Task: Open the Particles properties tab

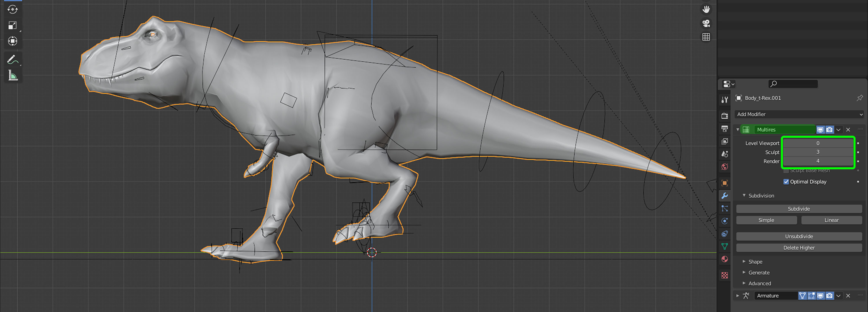Action: [724, 209]
